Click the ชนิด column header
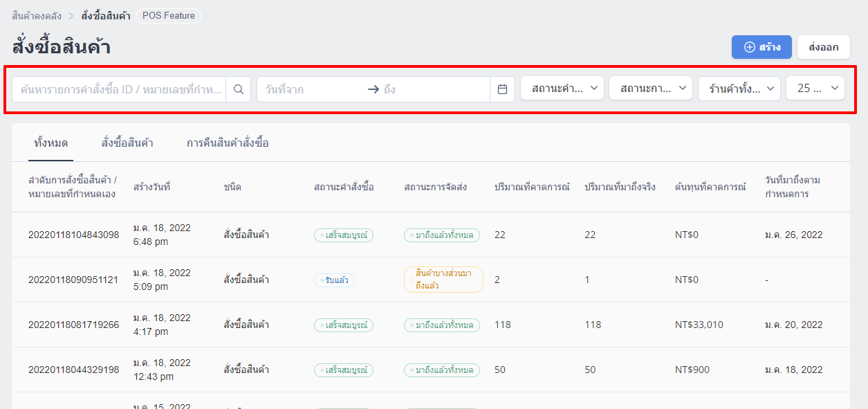Viewport: 868px width, 409px height. click(233, 187)
